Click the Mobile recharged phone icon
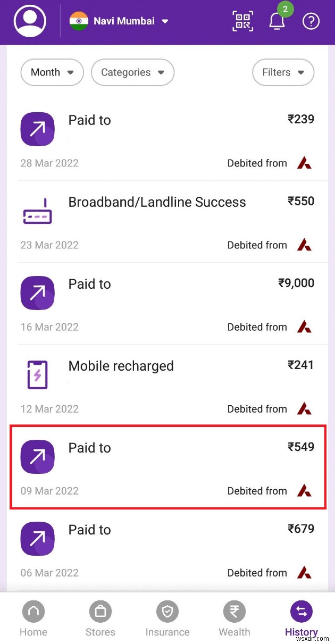335x644 pixels. click(37, 374)
